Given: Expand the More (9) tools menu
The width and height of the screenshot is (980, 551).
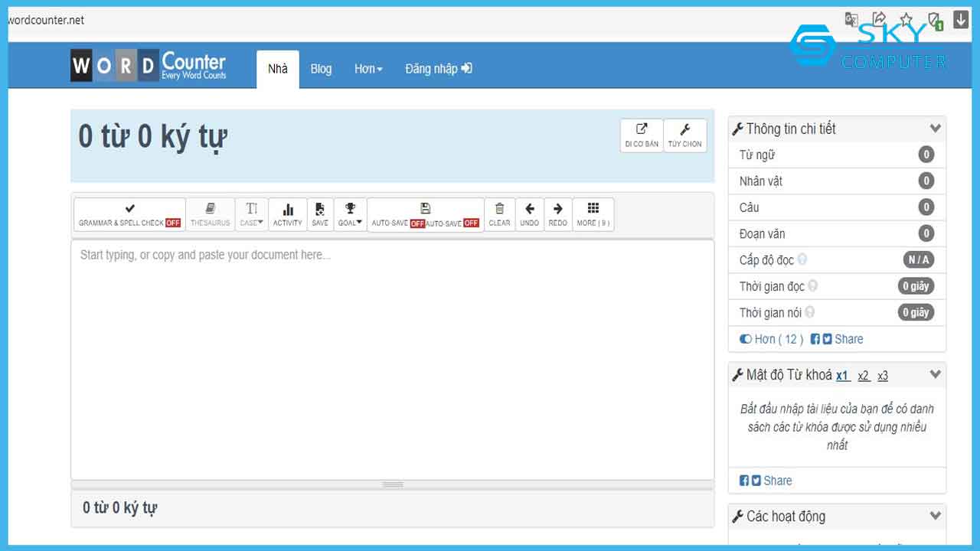Looking at the screenshot, I should pyautogui.click(x=593, y=214).
